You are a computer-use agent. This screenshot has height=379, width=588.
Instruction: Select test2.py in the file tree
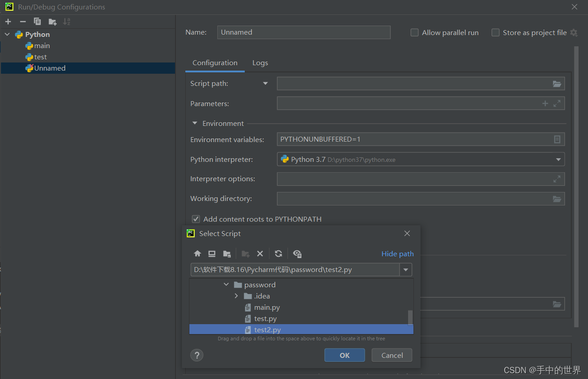(301, 330)
